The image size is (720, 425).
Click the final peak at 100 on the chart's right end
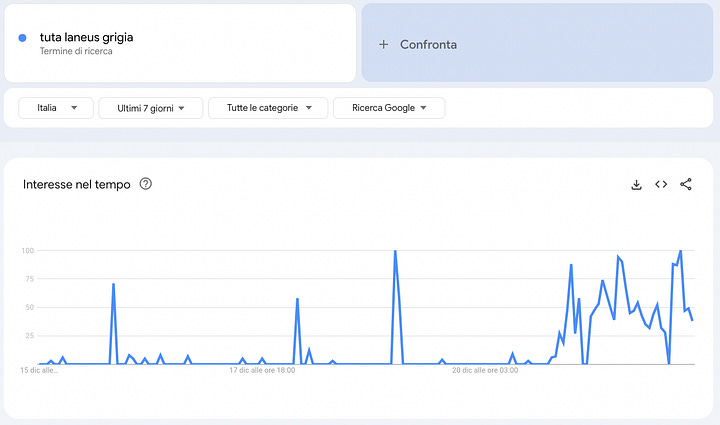(x=681, y=252)
